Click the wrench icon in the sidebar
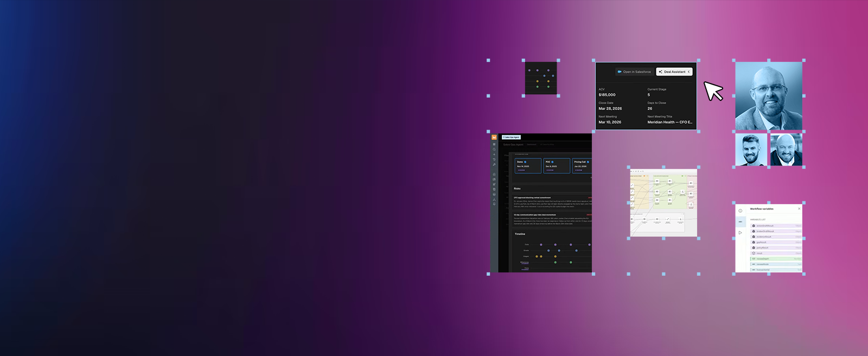868x356 pixels. (494, 164)
